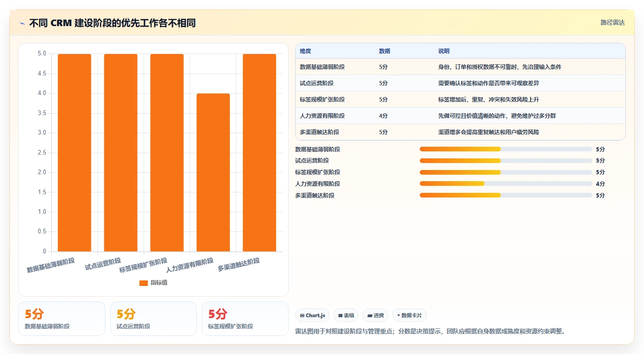
Task: Click the 4分 value beside the progress bar
Action: pos(600,184)
